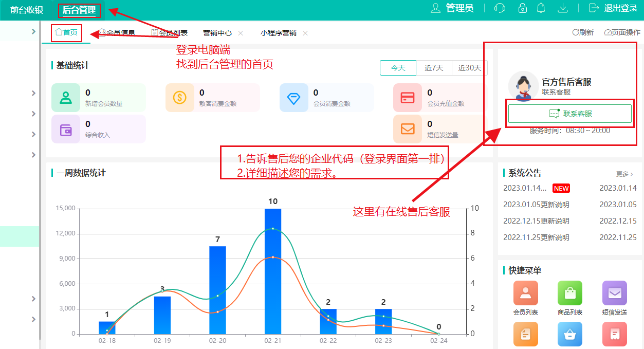Image resolution: width=644 pixels, height=349 pixels.
Task: Click the download arrow icon in header
Action: click(x=563, y=8)
